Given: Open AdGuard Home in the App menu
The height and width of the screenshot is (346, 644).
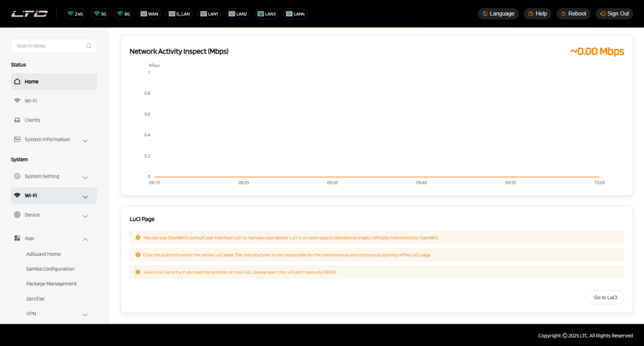Looking at the screenshot, I should [43, 254].
